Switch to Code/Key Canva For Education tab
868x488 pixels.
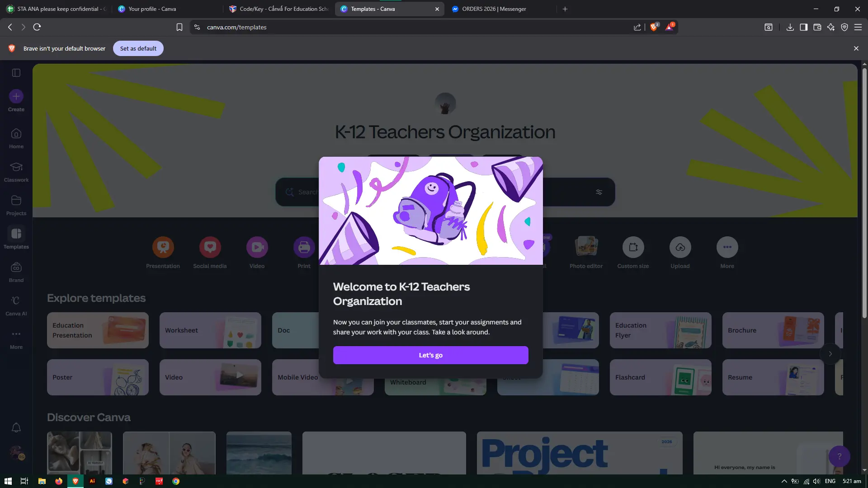[x=278, y=9]
